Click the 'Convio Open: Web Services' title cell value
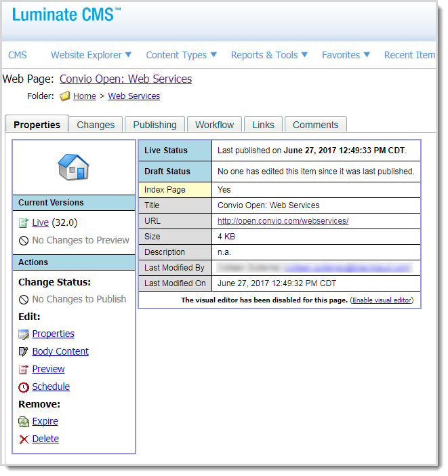 coord(268,205)
